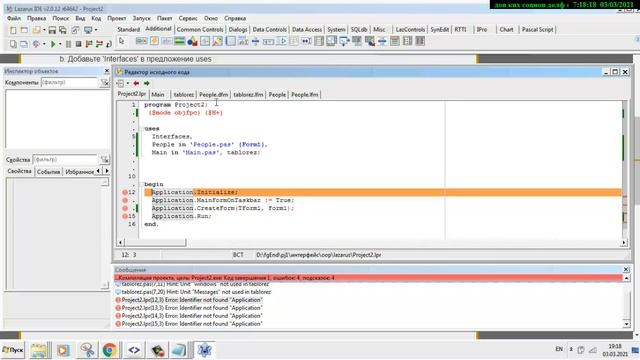640x360 pixels.
Task: Open the dropdown next to Open Recent icon
Action: tap(44, 30)
